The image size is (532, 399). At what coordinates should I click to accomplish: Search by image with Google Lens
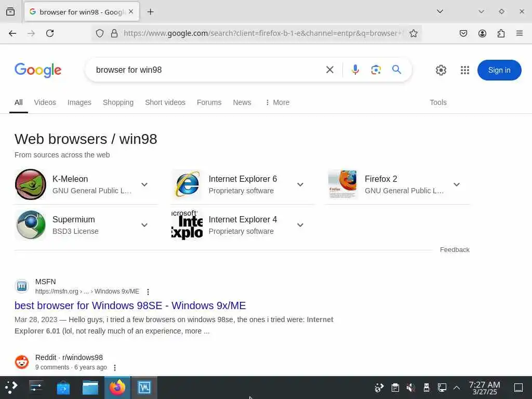pyautogui.click(x=376, y=70)
